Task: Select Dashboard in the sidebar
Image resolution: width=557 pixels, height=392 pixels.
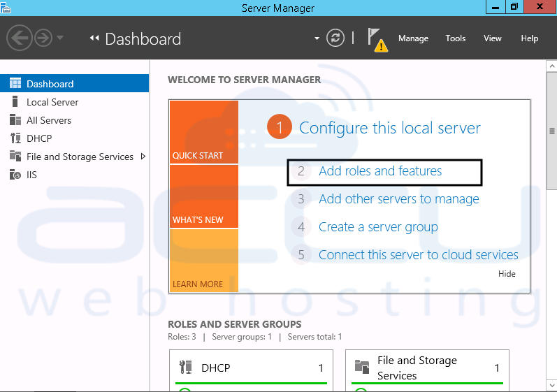Action: pos(75,83)
